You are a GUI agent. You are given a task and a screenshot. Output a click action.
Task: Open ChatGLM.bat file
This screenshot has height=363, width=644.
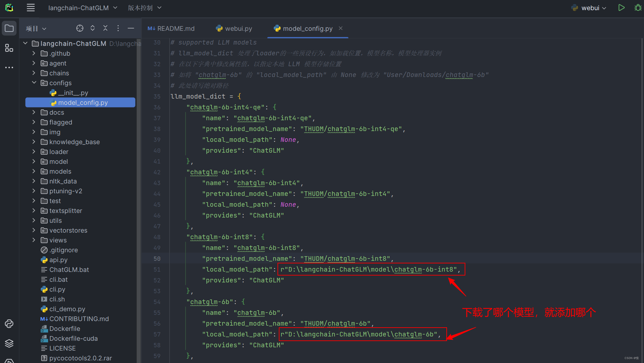(65, 270)
